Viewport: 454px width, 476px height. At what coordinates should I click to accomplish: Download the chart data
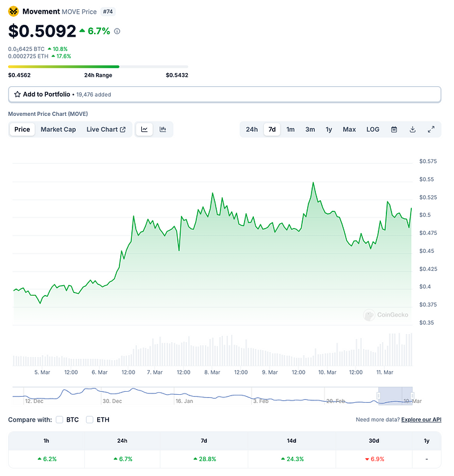coord(413,130)
